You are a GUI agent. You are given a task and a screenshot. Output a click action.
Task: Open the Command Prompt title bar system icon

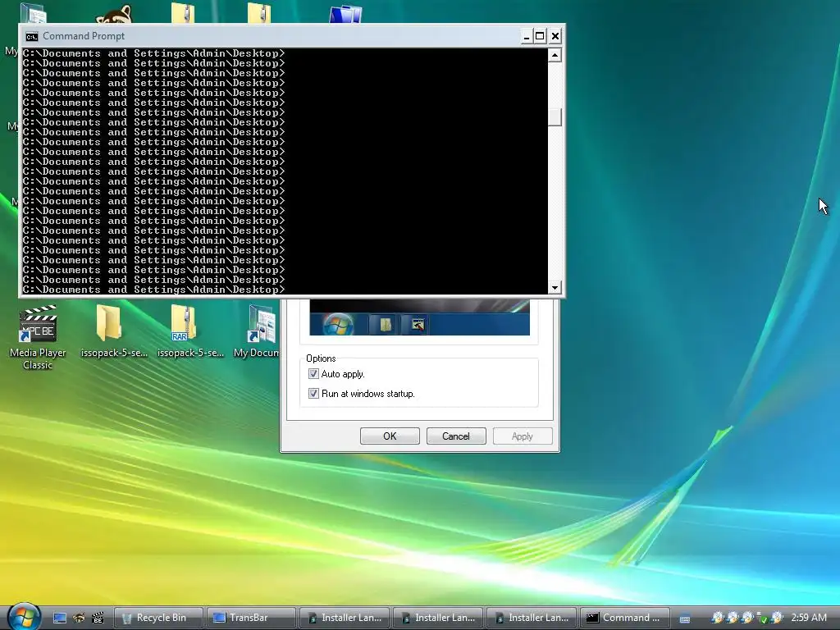click(32, 36)
